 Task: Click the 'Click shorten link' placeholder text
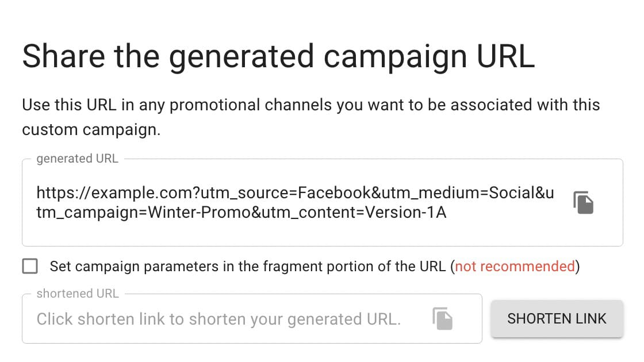click(x=218, y=319)
